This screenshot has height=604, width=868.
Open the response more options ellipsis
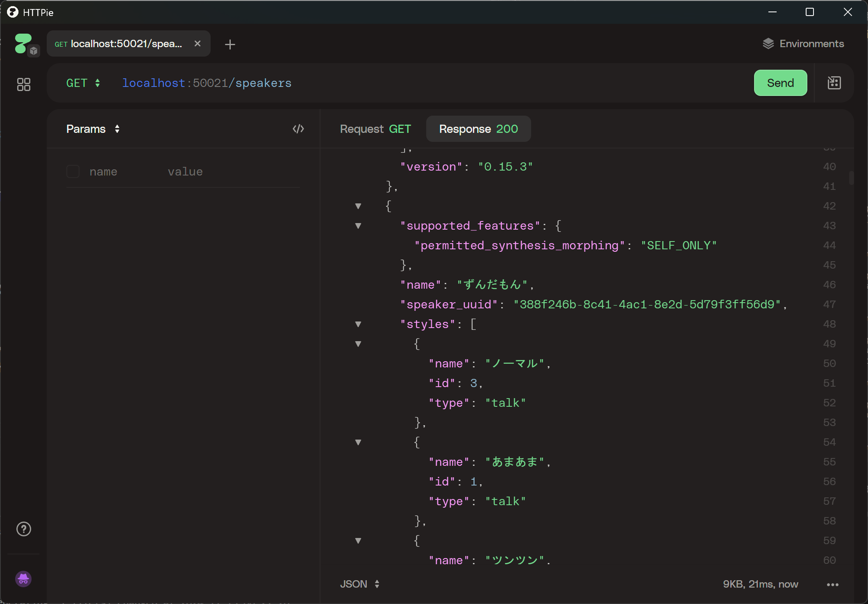click(x=832, y=584)
